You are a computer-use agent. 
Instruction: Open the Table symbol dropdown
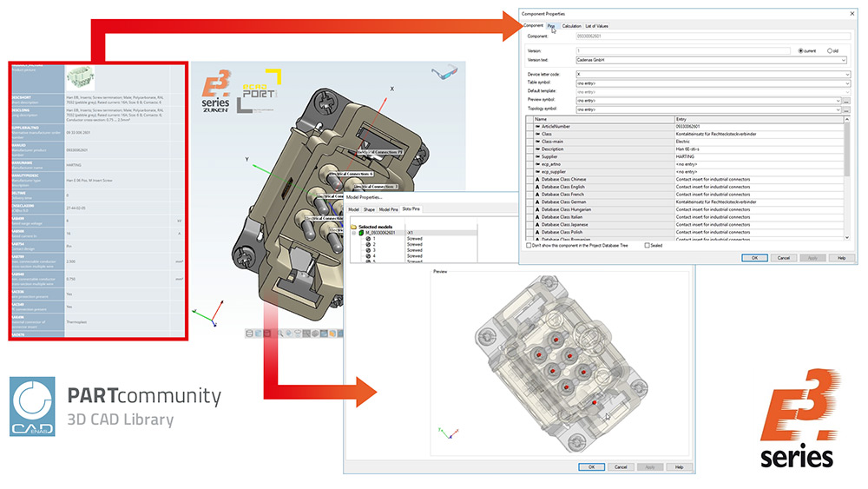[846, 83]
